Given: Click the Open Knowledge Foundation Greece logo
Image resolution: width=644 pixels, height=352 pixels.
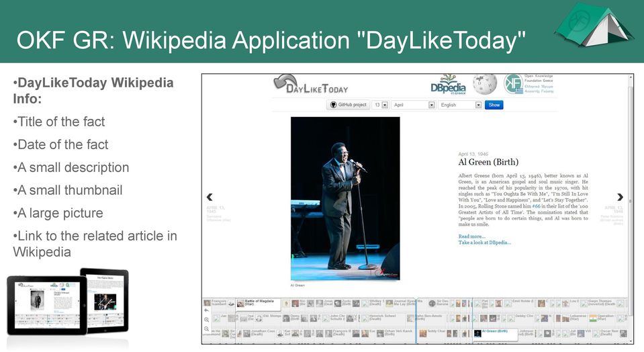Looking at the screenshot, I should (x=529, y=84).
